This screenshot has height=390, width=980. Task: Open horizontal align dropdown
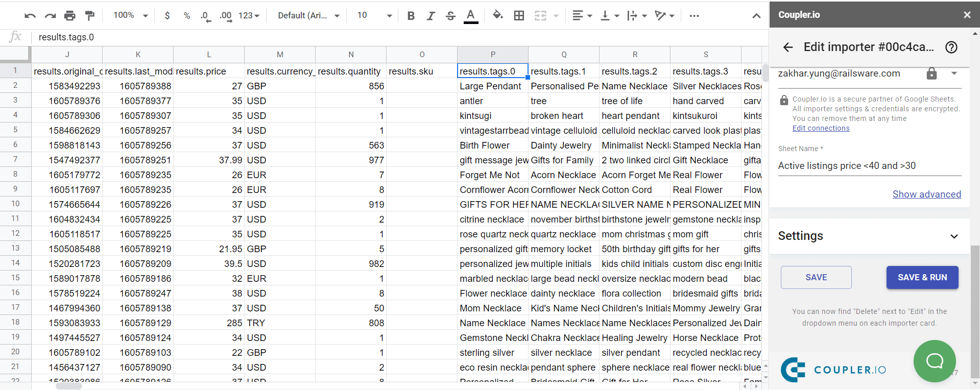582,16
